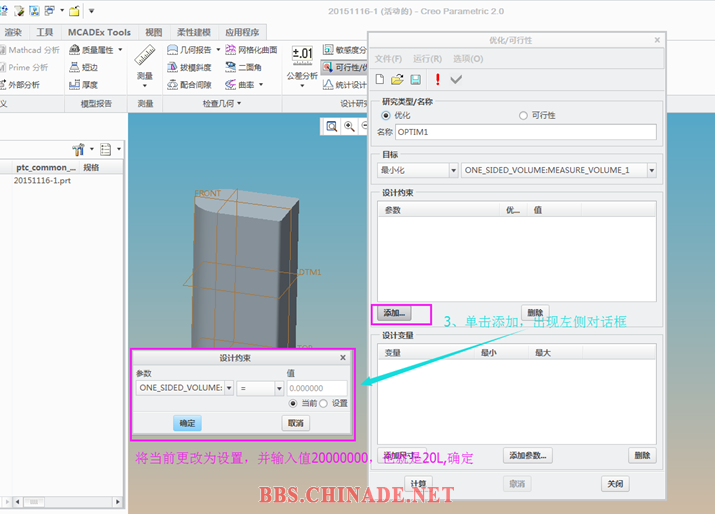Screen dimensions: 715x514
Task: Open the Options (选项) menu in optimization dialog
Action: pos(468,59)
